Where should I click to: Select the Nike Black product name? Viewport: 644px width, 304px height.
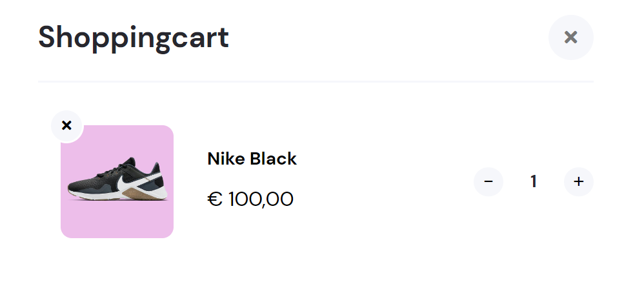(x=252, y=159)
